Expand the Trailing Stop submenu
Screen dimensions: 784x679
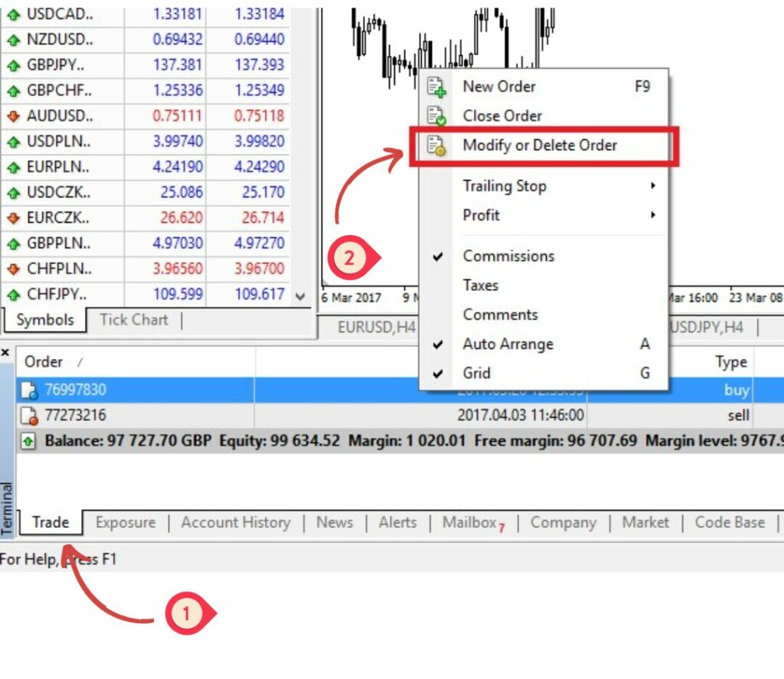click(652, 186)
